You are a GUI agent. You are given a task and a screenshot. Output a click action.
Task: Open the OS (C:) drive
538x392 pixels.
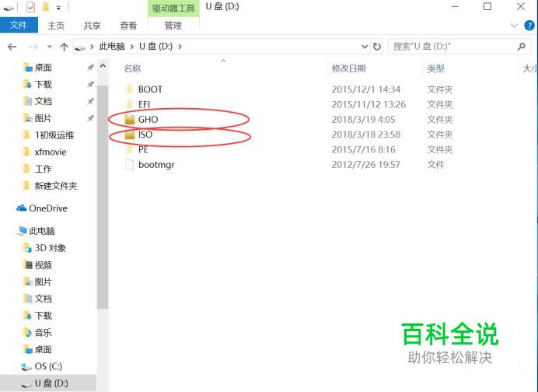(x=42, y=366)
